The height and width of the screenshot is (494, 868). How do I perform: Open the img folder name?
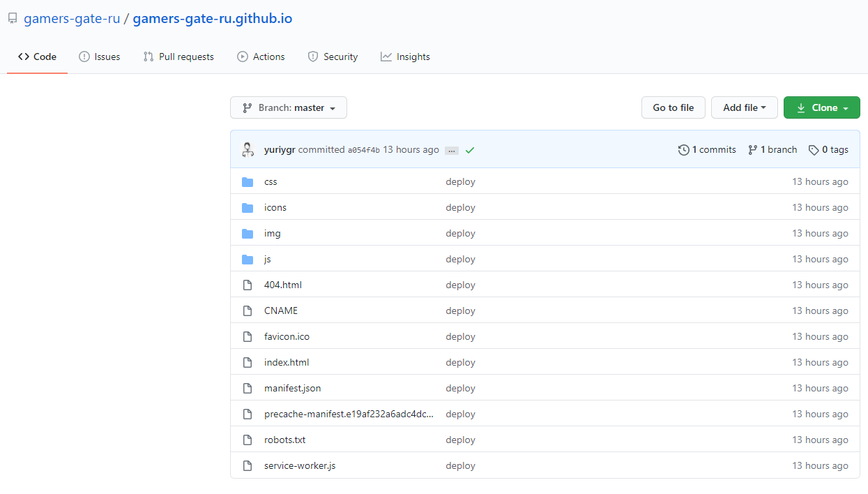point(273,234)
